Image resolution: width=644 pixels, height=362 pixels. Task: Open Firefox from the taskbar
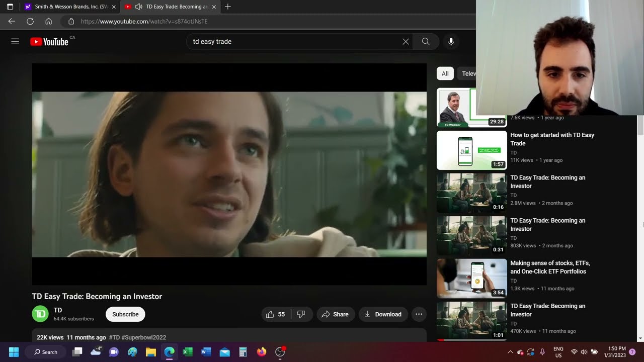coord(262,352)
